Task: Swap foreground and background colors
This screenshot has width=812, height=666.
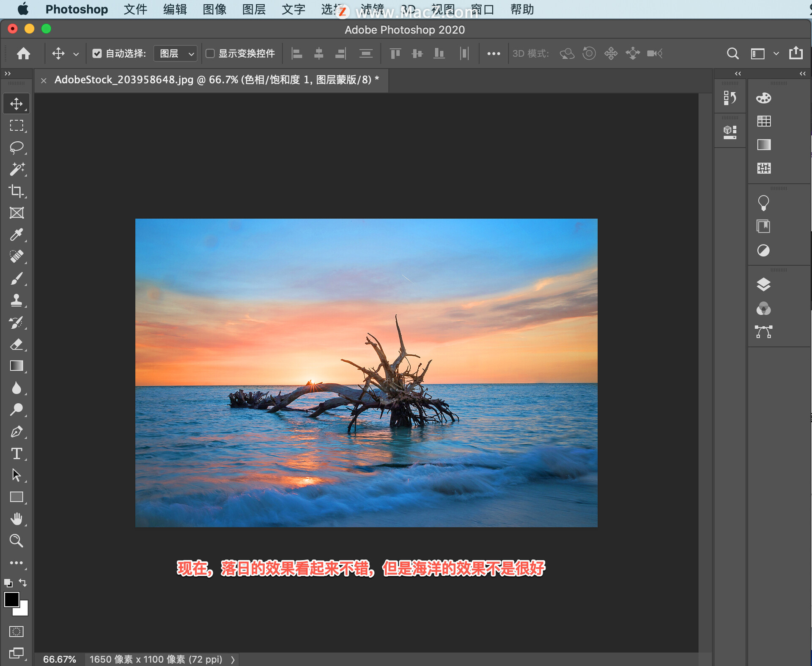Action: (x=23, y=583)
